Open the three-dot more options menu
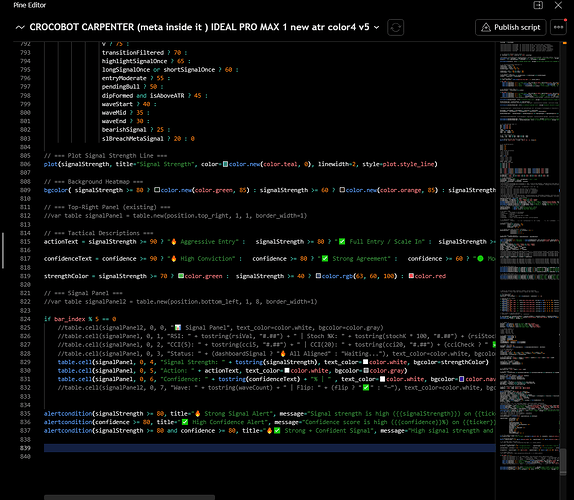The image size is (574, 500). click(x=558, y=27)
